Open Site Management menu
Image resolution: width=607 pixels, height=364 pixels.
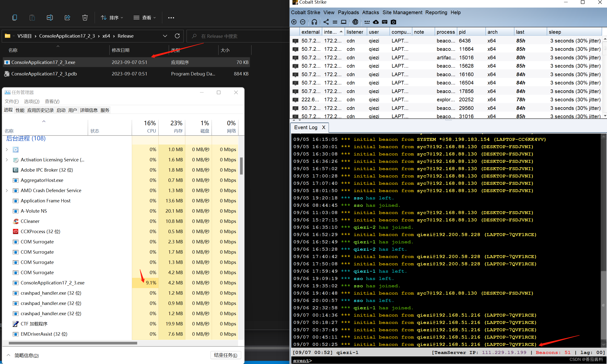coord(402,12)
